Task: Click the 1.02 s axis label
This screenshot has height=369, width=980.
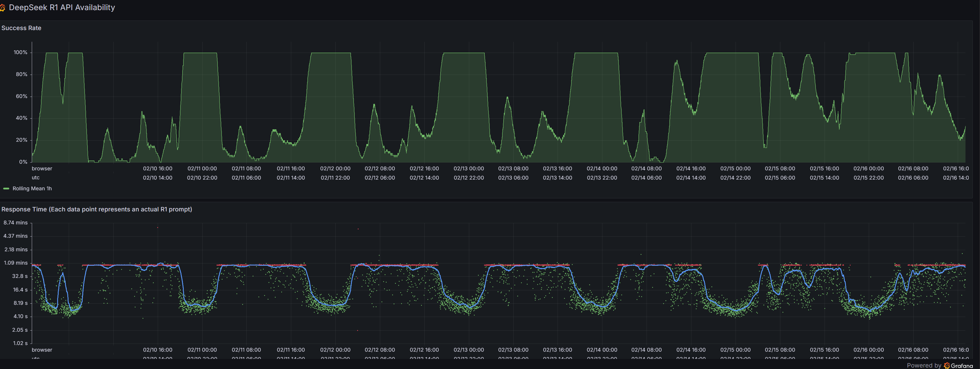Action: (x=20, y=343)
